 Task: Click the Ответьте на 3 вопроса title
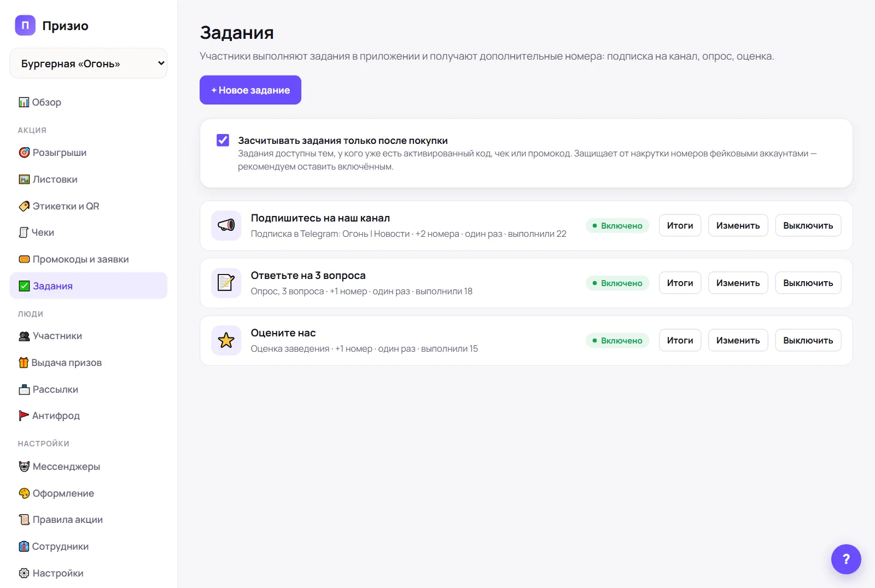click(x=308, y=275)
